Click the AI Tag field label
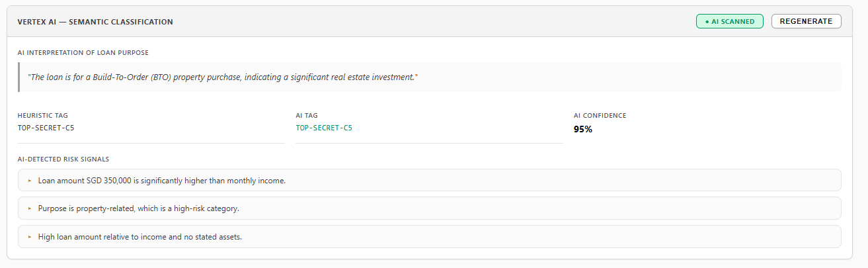The height and width of the screenshot is (268, 868). [x=306, y=115]
